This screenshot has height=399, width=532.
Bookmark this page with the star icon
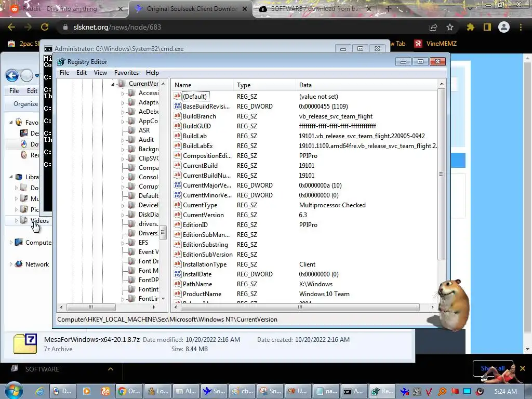coord(450,27)
